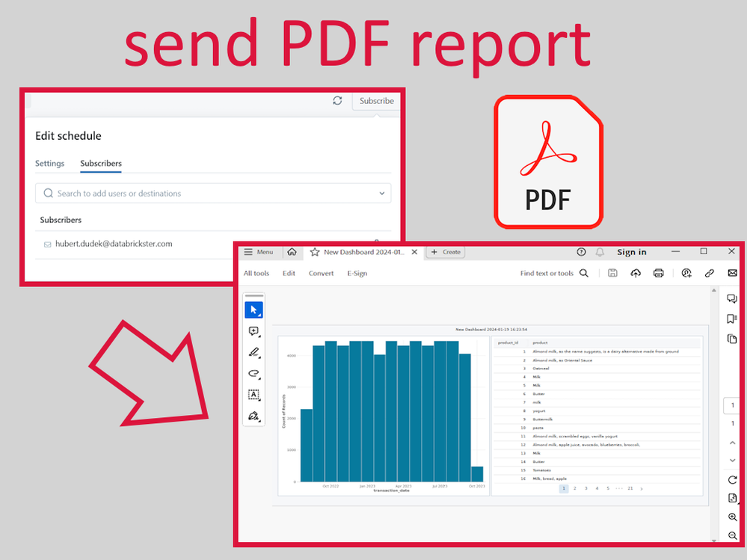Zoom in using the magnifier plus icon
The image size is (747, 560).
pyautogui.click(x=733, y=517)
